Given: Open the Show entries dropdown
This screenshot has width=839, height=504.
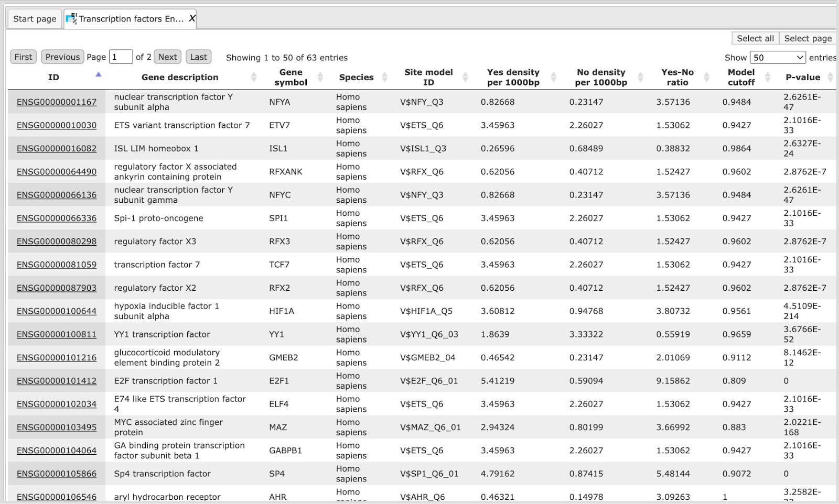Looking at the screenshot, I should [778, 57].
